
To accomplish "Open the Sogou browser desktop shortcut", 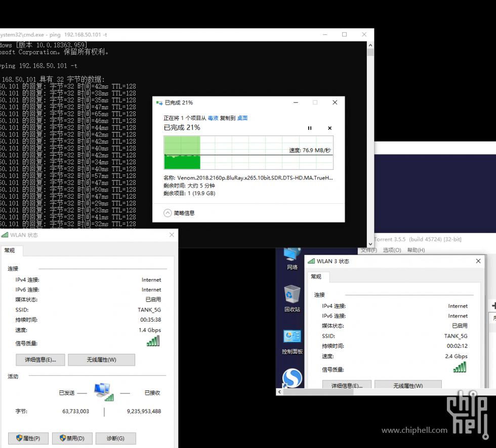I will (x=292, y=378).
